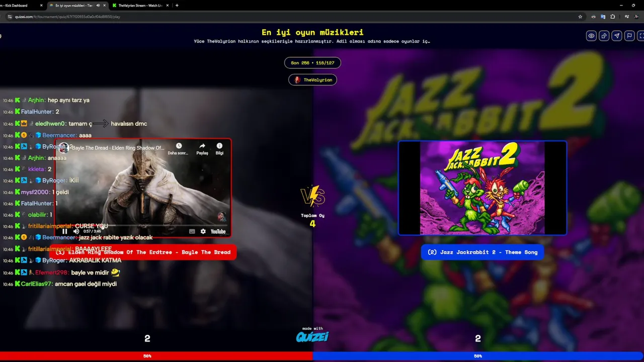Mute the tab via its speaker icon
The width and height of the screenshot is (644, 362).
pyautogui.click(x=98, y=6)
